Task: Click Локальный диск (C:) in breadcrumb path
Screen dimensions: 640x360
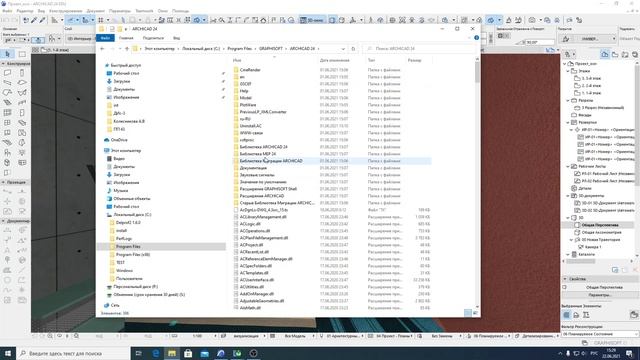Action: pos(201,49)
